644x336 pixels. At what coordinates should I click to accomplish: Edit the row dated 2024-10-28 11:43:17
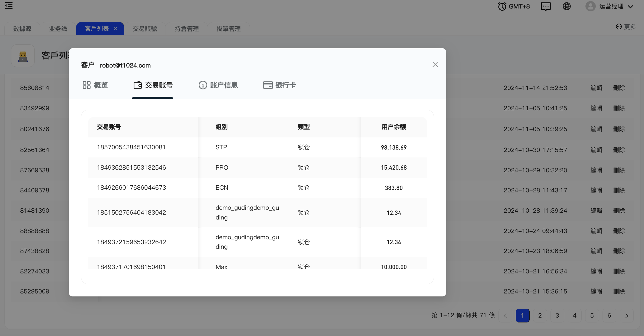[596, 190]
